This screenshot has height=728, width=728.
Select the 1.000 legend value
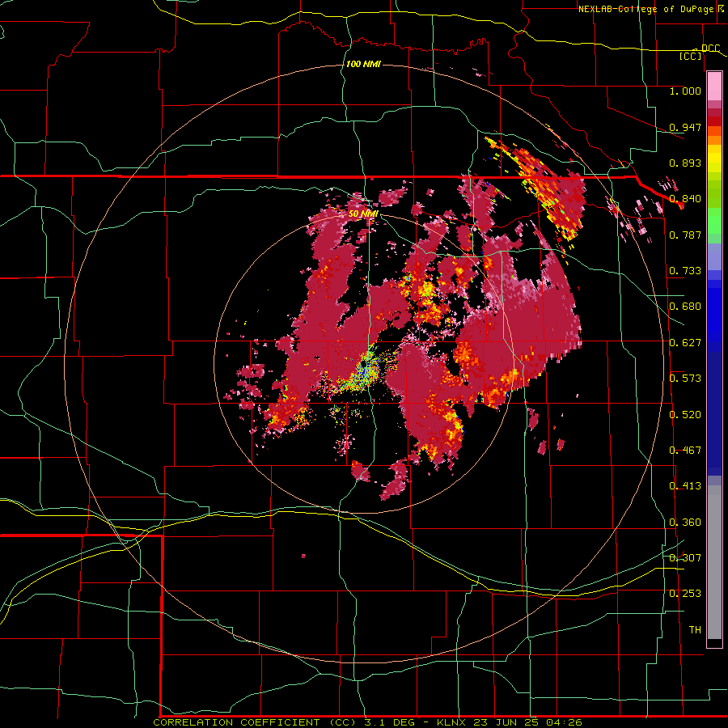pos(685,91)
